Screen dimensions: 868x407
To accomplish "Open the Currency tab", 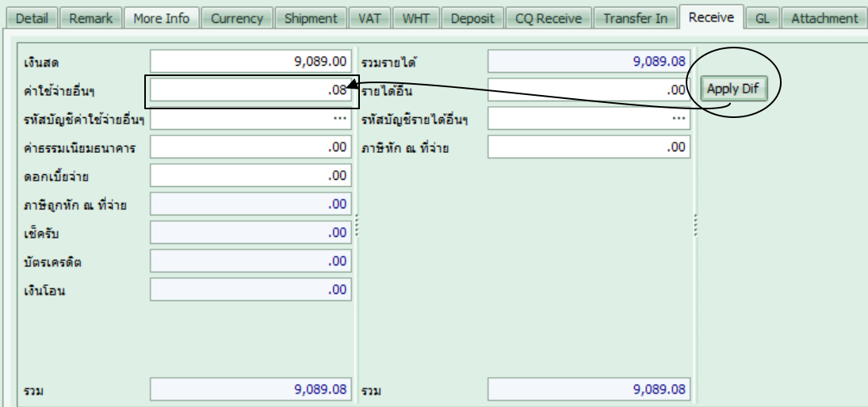I will tap(237, 18).
